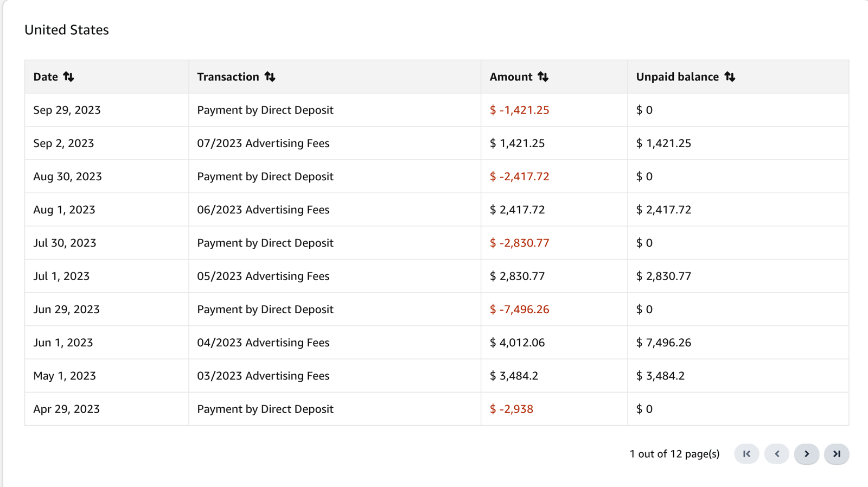Select amount $ 4,012.06

pos(517,343)
